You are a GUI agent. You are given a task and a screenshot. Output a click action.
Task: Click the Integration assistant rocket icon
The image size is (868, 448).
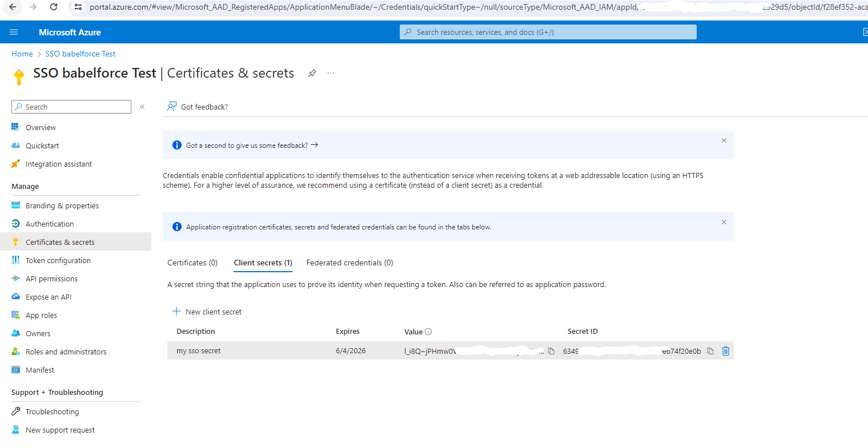point(15,164)
